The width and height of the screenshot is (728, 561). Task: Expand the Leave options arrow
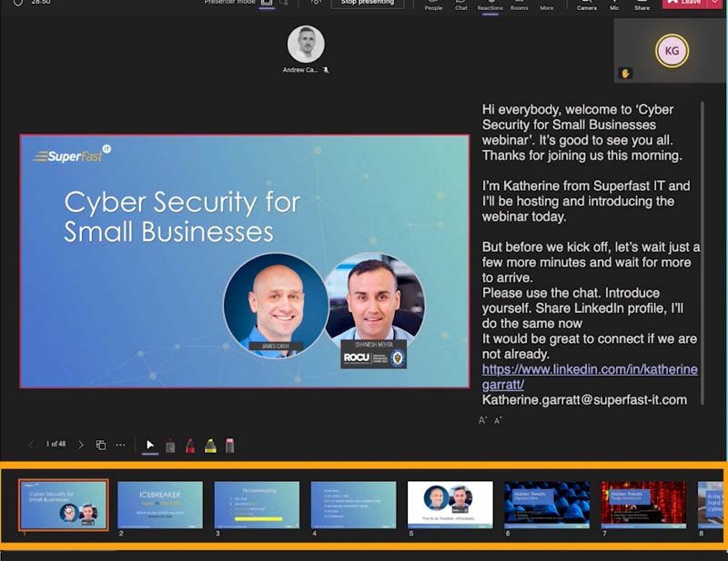(x=714, y=3)
